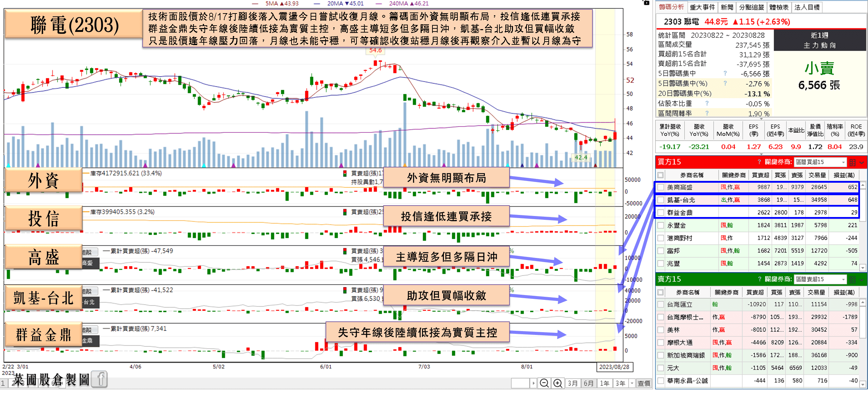The width and height of the screenshot is (868, 398).
Task: Click the buyer list's scroll-up arrow
Action: pyautogui.click(x=863, y=185)
